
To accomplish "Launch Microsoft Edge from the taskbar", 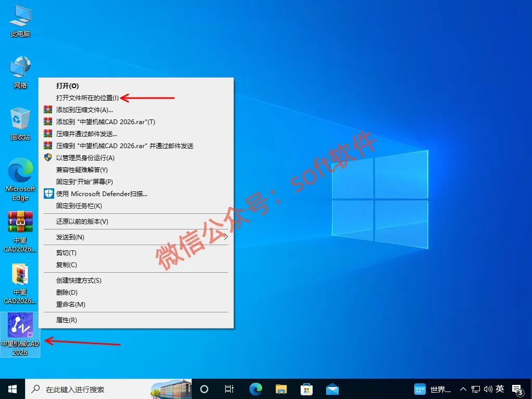I will 255,389.
